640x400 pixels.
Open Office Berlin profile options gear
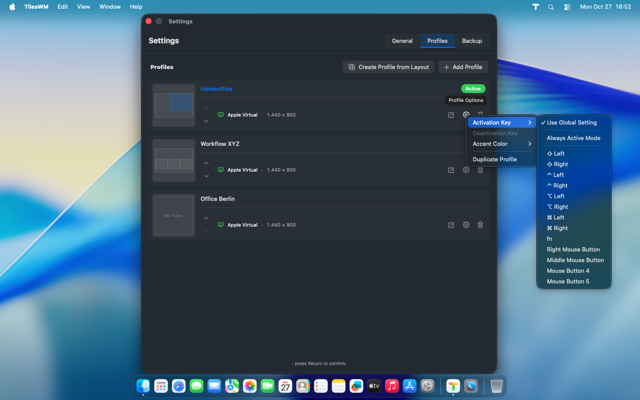pos(466,225)
